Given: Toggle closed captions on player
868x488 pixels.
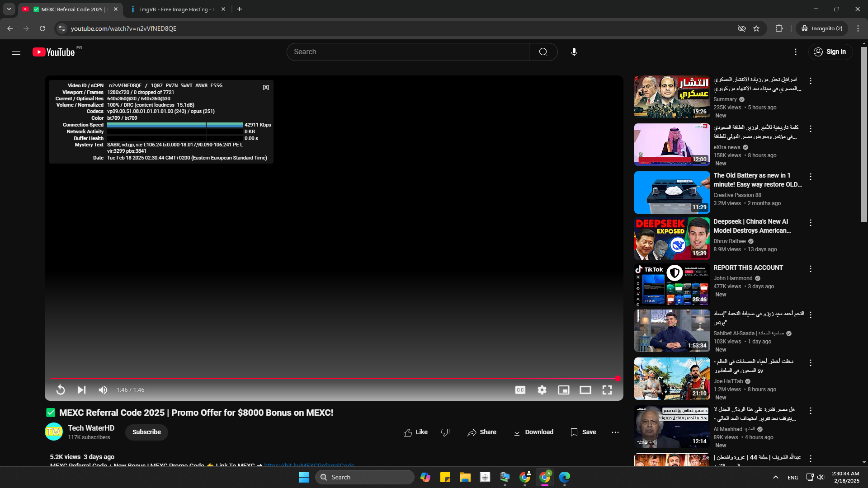Looking at the screenshot, I should click(x=520, y=390).
